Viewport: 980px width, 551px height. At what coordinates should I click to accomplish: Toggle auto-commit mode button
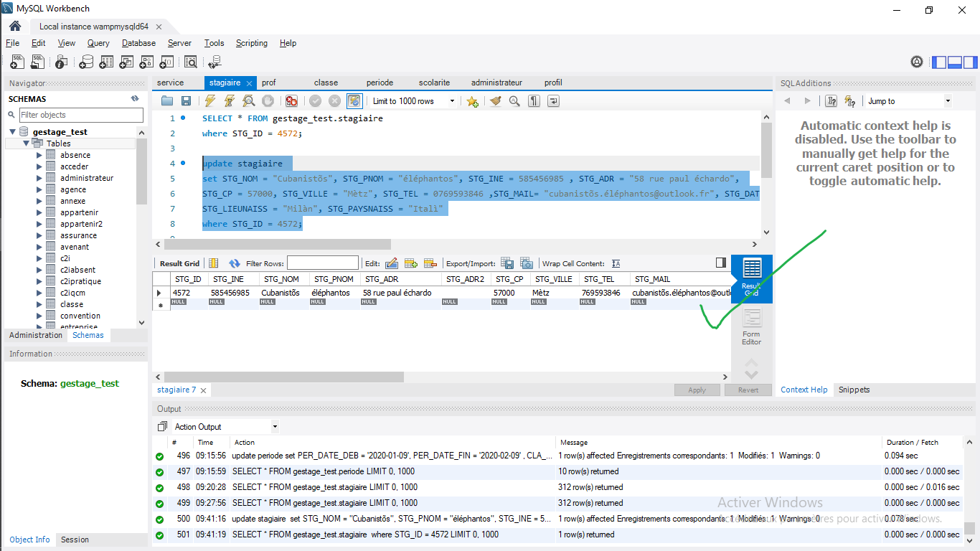click(354, 101)
